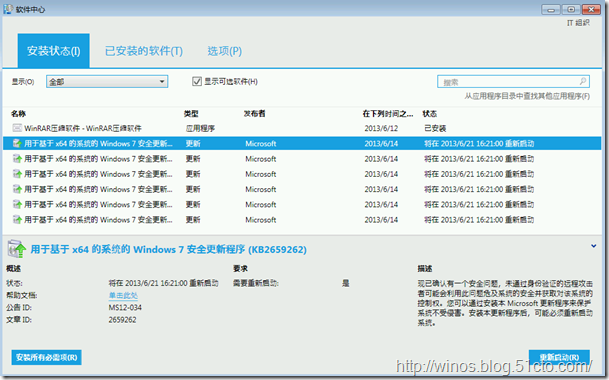Click the 软件中心 title bar icon
This screenshot has height=380, width=609.
coord(8,9)
